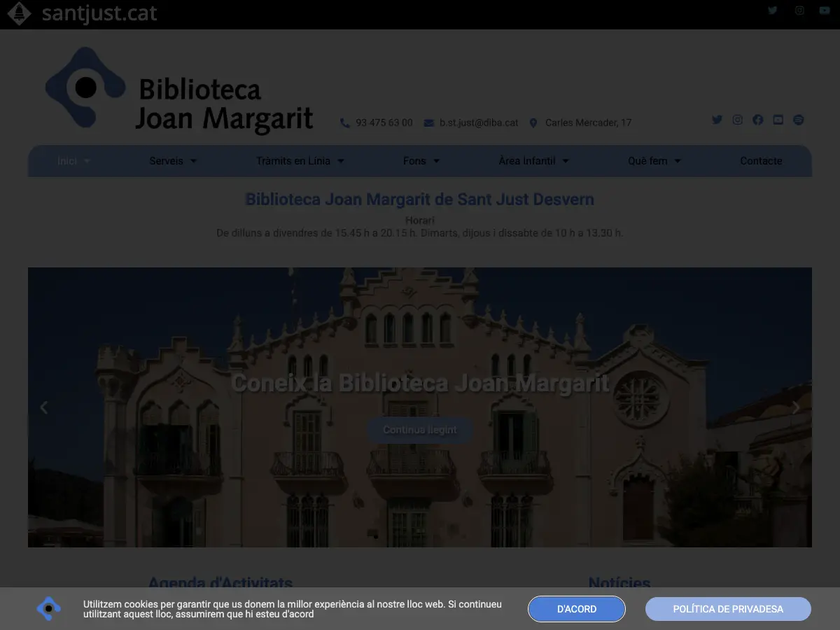The image size is (840, 630).
Task: Go to the Contacte page
Action: click(x=761, y=161)
